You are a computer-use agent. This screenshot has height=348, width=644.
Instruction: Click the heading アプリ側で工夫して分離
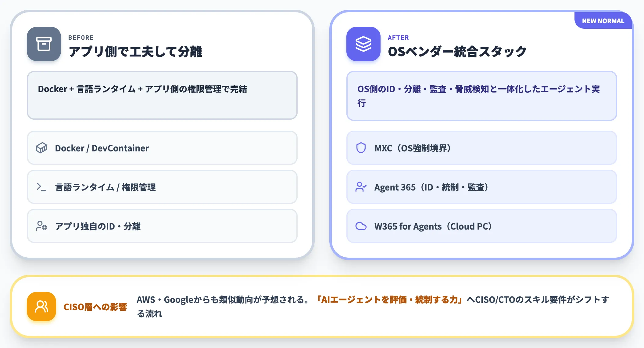click(135, 52)
